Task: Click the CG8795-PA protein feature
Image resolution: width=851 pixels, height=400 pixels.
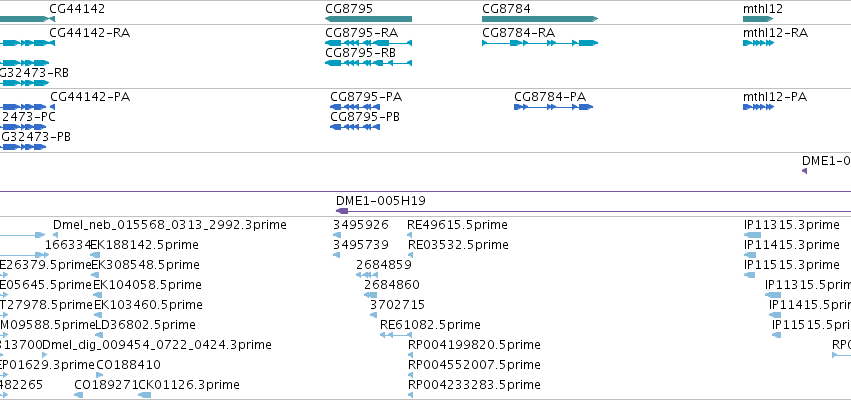Action: 355,107
